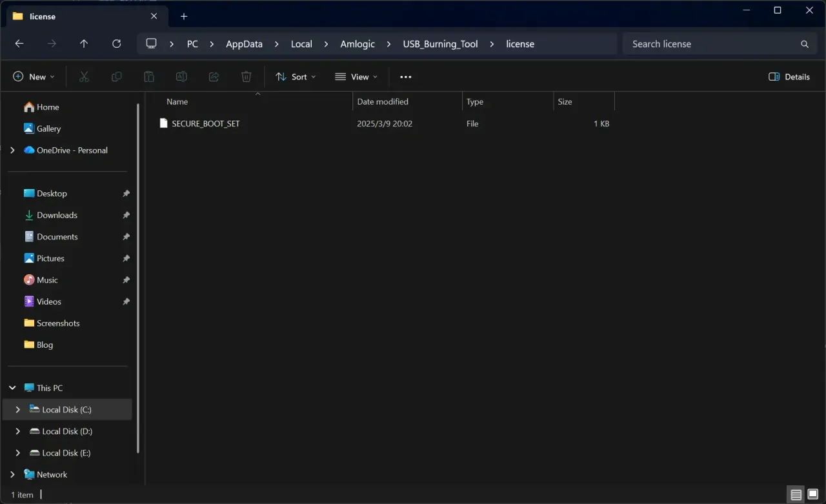The height and width of the screenshot is (504, 826).
Task: Go back with the left arrow
Action: pos(19,44)
